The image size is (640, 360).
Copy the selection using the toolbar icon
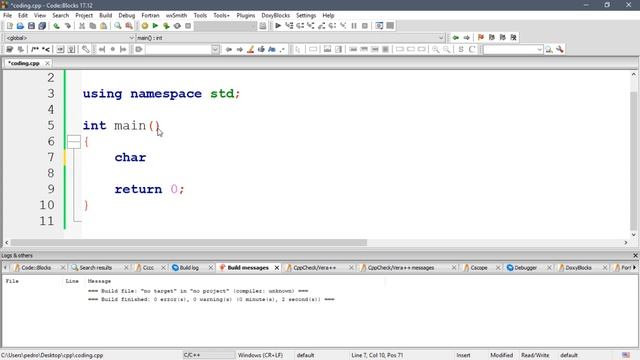(93, 26)
